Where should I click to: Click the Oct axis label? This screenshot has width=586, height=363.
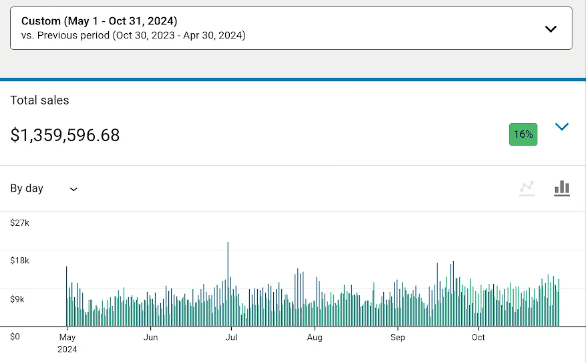(x=478, y=337)
